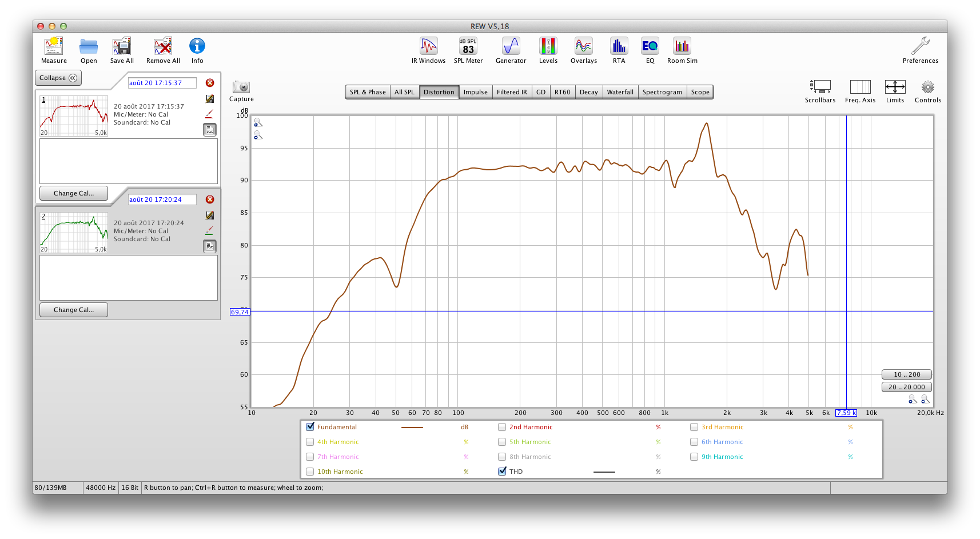This screenshot has width=980, height=539.
Task: Select measurement 2 thumbnail graph
Action: tap(74, 233)
